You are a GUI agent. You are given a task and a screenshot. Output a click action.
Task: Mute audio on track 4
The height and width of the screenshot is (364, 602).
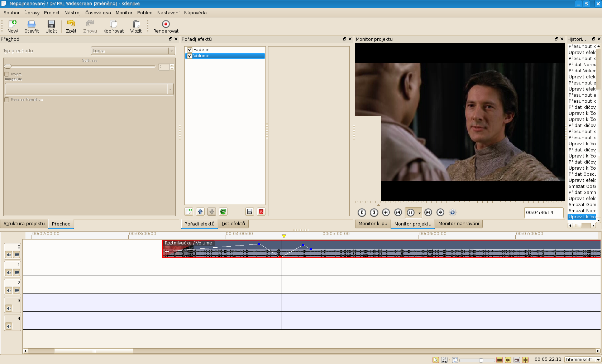(x=9, y=326)
